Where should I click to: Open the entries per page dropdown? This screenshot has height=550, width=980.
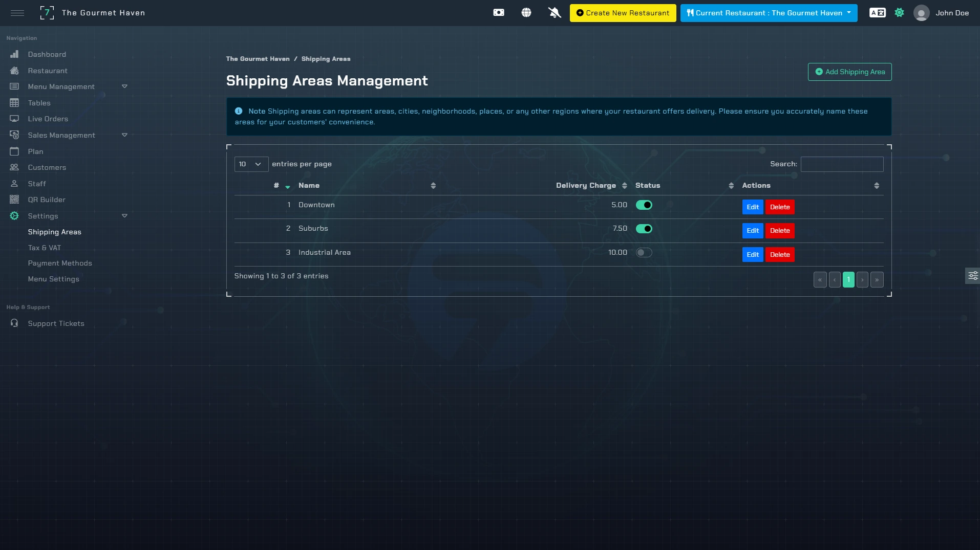[x=251, y=164]
